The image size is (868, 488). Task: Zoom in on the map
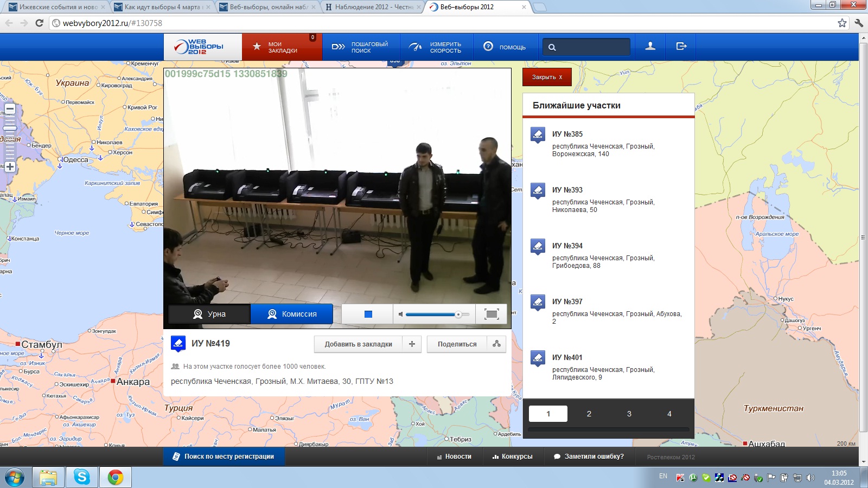[x=10, y=167]
